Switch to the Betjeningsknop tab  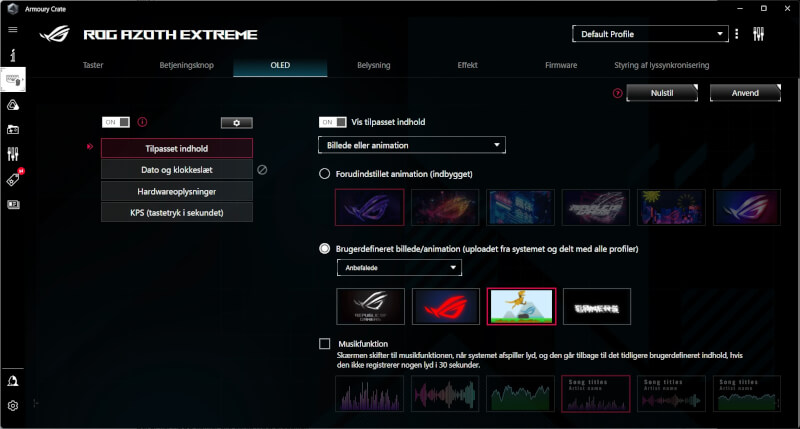tap(186, 65)
